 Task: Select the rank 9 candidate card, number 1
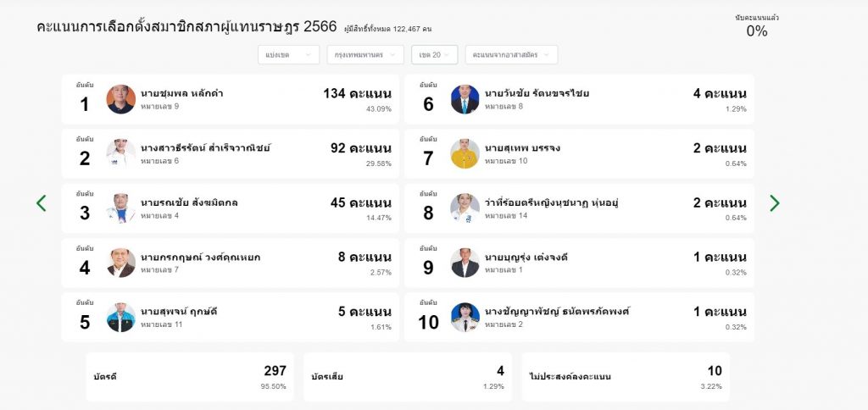[579, 263]
